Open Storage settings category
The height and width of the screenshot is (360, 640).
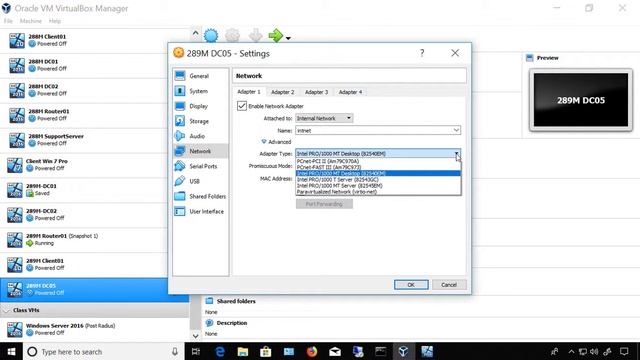pyautogui.click(x=200, y=121)
